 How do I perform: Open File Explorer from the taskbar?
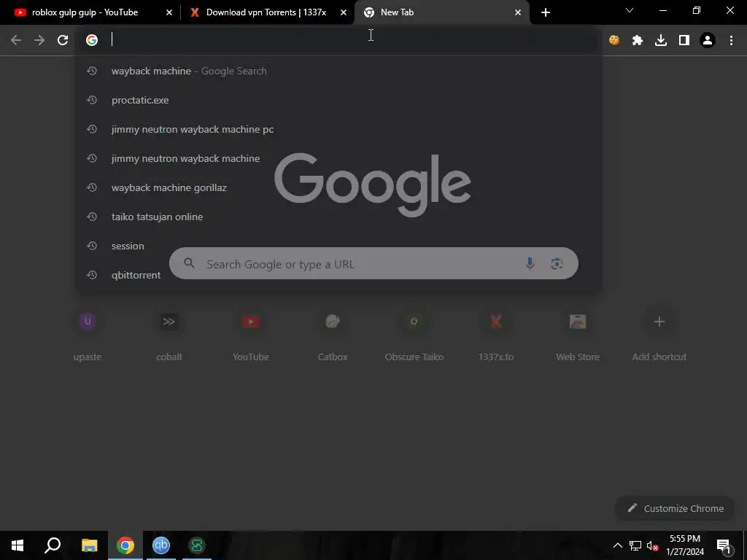click(89, 545)
